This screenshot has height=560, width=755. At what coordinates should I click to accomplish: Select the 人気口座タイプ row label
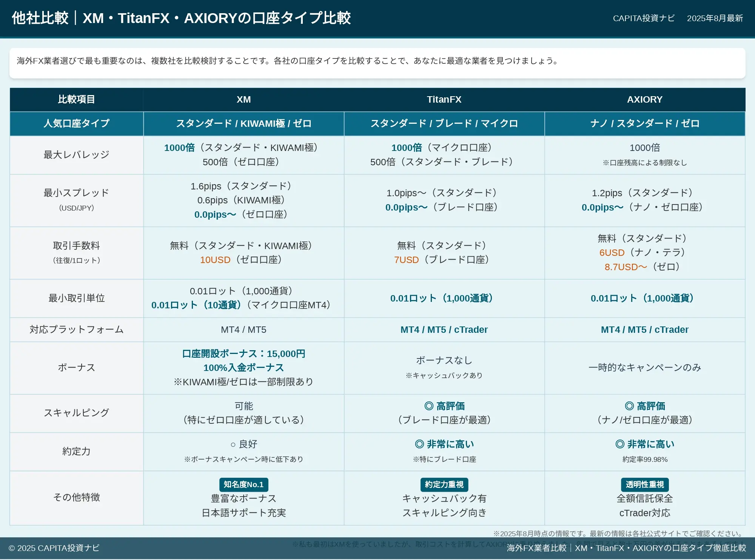point(77,123)
